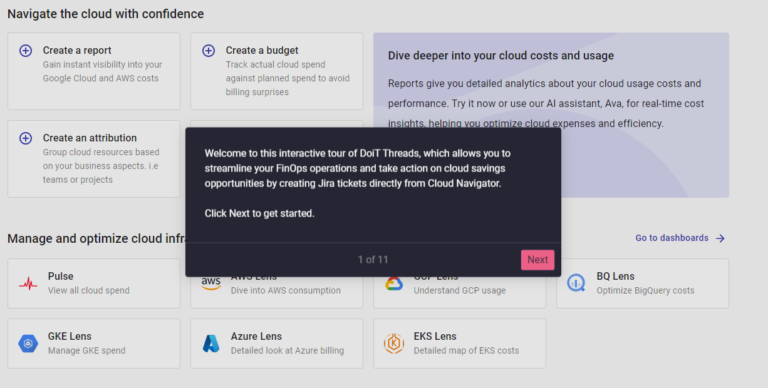The image size is (768, 388).
Task: Open the Create an attribution card title
Action: click(90, 138)
